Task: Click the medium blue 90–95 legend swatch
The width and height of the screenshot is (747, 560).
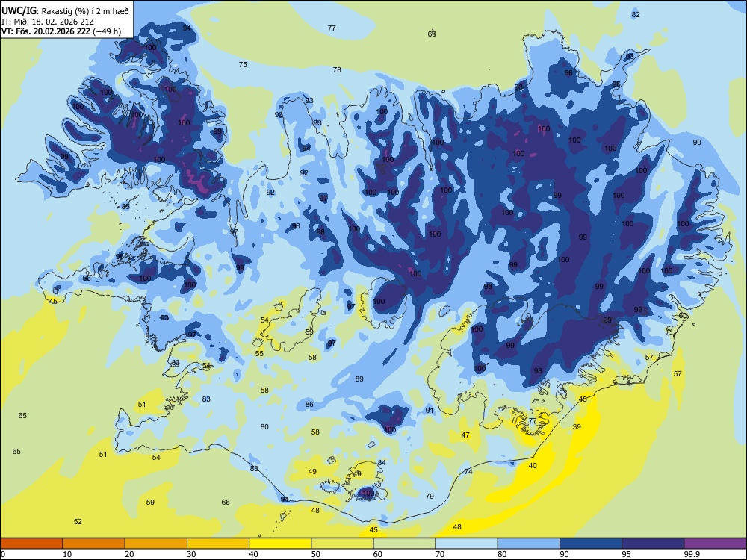Action: click(x=591, y=544)
